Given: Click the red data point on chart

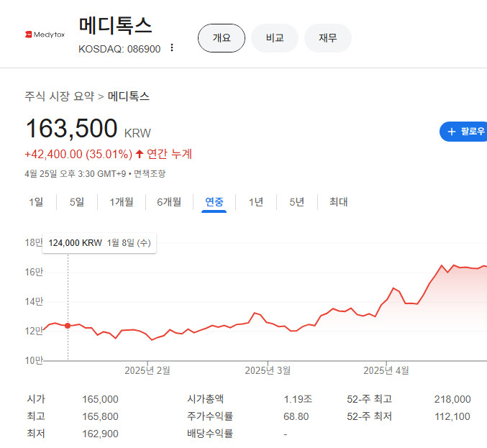Looking at the screenshot, I should pyautogui.click(x=68, y=326).
